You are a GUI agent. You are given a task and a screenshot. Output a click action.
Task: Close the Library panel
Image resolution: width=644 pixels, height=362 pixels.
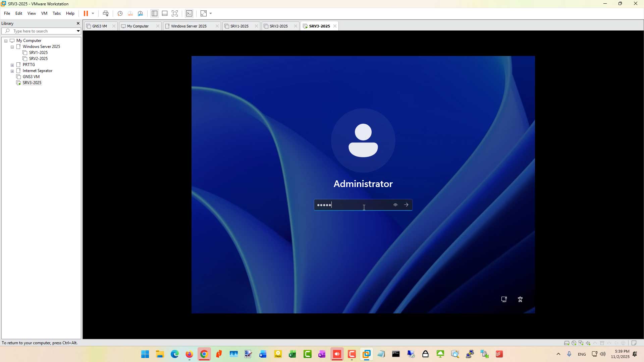78,23
